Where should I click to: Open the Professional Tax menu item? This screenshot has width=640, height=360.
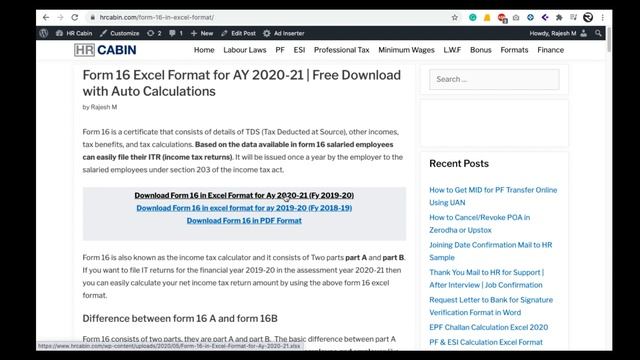click(342, 50)
